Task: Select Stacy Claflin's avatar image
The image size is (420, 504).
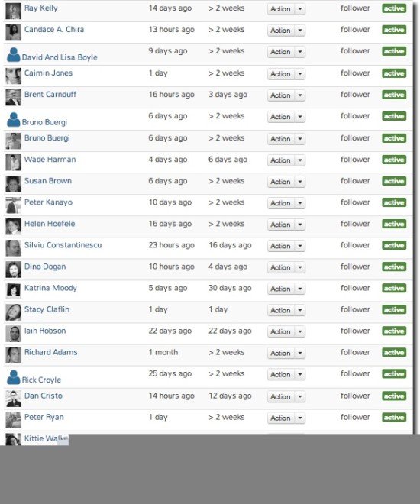Action: 14,312
